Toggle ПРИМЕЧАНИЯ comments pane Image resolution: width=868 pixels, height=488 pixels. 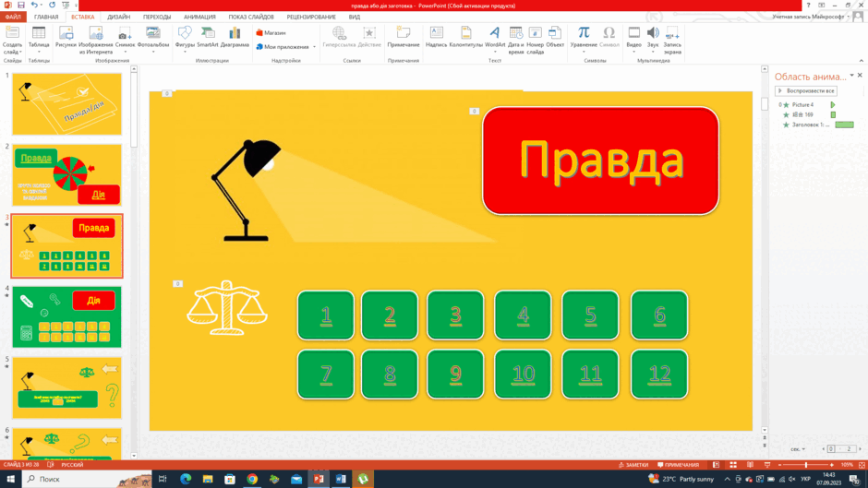point(678,465)
